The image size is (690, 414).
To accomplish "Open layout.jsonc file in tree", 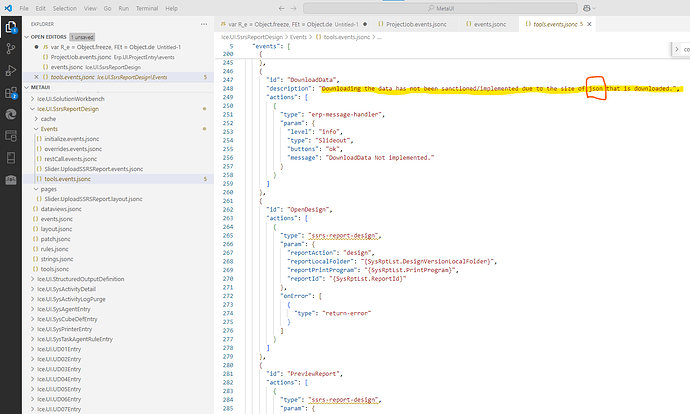I will 56,229.
